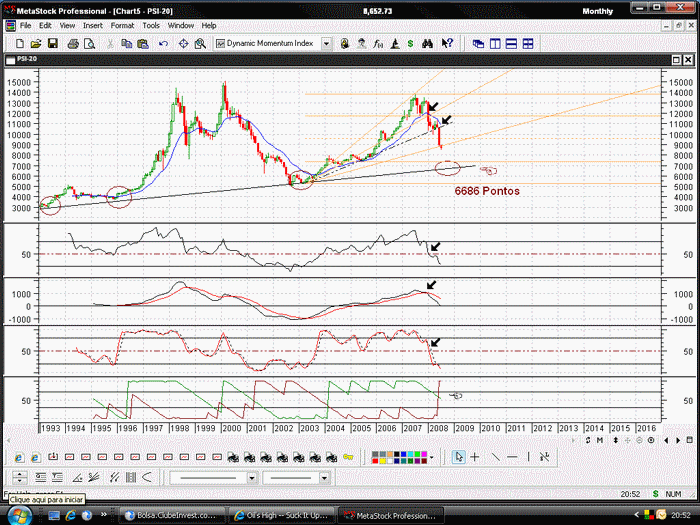Open the Tools menu
The image size is (700, 525).
(151, 25)
